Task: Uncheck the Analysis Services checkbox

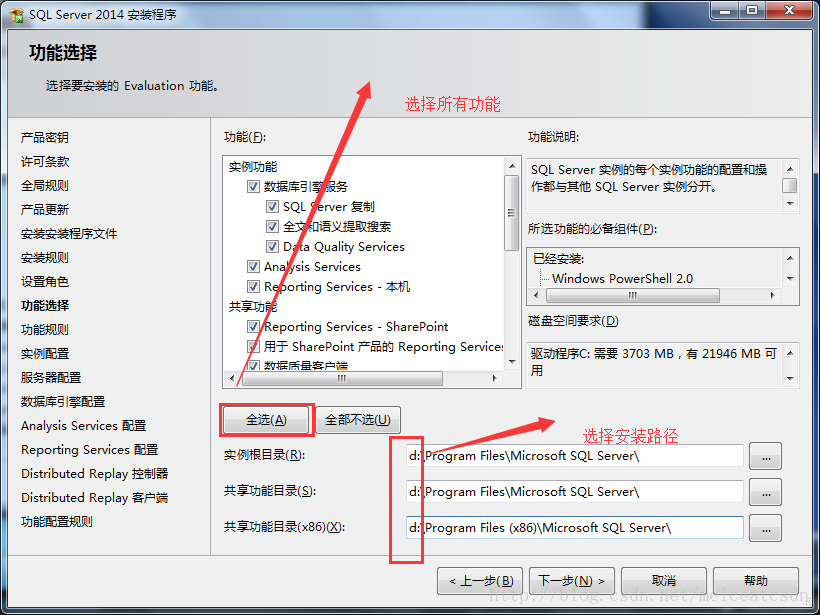Action: pos(253,267)
